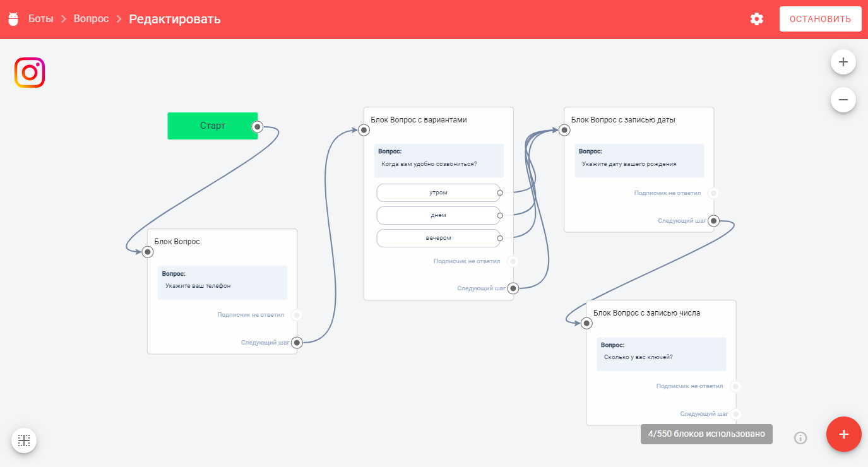Click the Instagram logo icon
868x467 pixels.
(30, 73)
